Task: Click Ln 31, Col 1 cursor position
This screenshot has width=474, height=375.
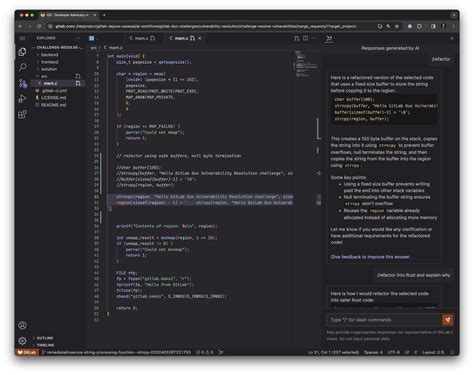Action: pyautogui.click(x=333, y=352)
